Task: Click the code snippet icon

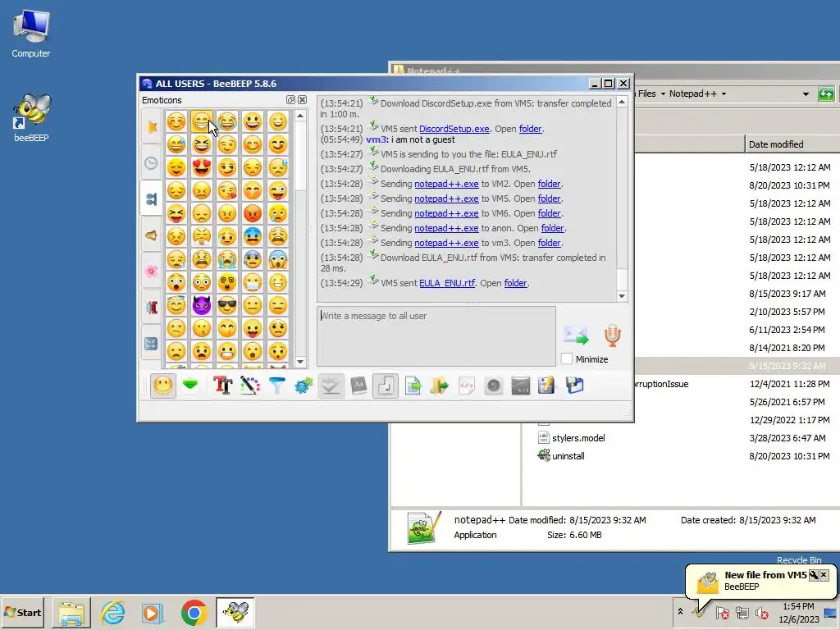Action: click(x=467, y=386)
